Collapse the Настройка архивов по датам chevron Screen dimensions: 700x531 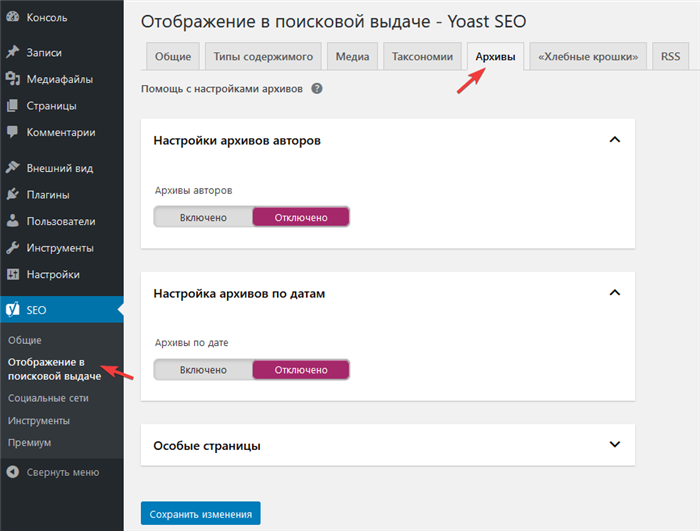[615, 293]
